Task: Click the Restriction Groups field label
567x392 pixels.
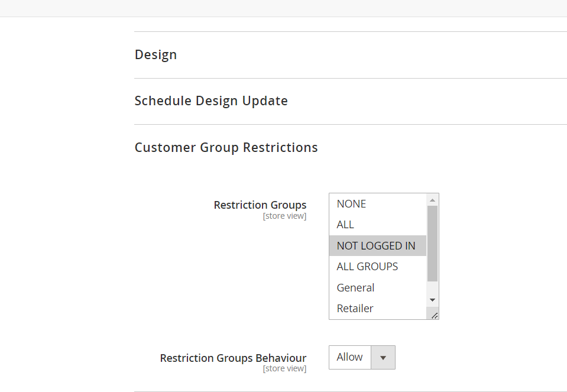Action: [260, 205]
